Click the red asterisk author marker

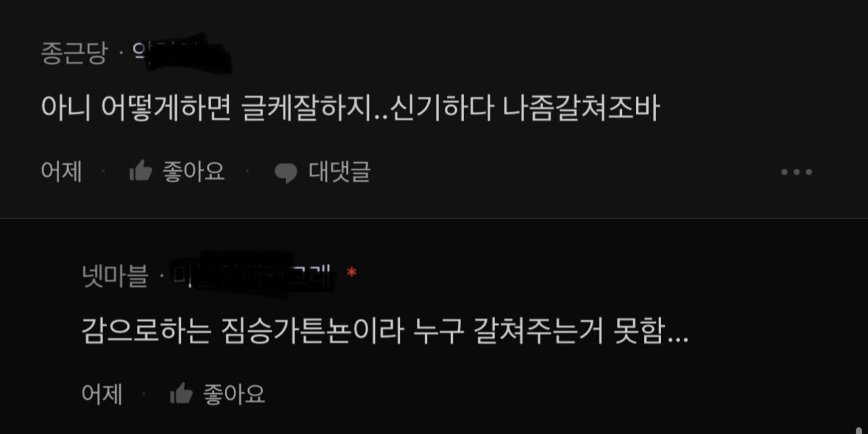click(351, 273)
